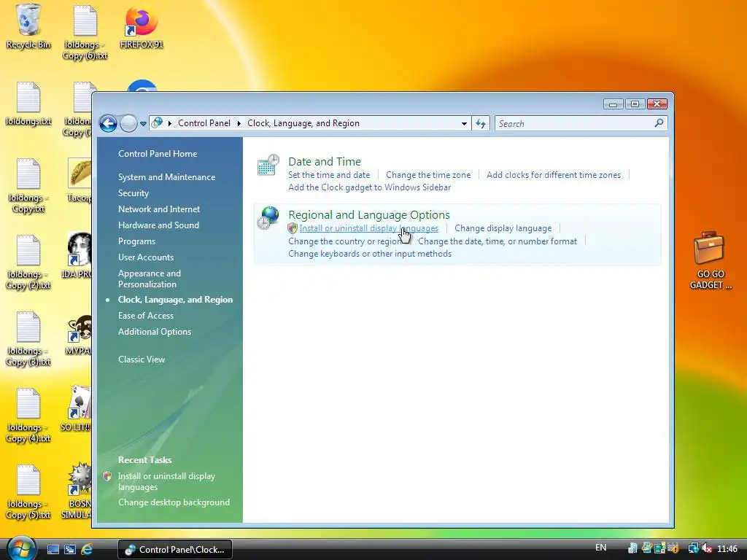Click the disabled Forward navigation button

pyautogui.click(x=128, y=124)
